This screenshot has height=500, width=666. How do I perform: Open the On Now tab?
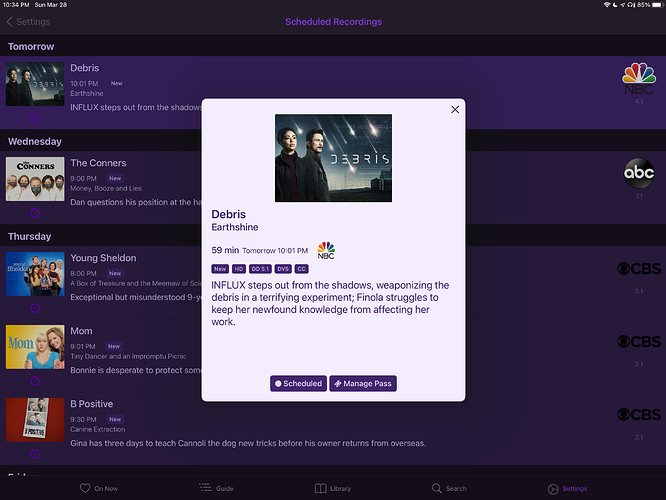coord(100,488)
